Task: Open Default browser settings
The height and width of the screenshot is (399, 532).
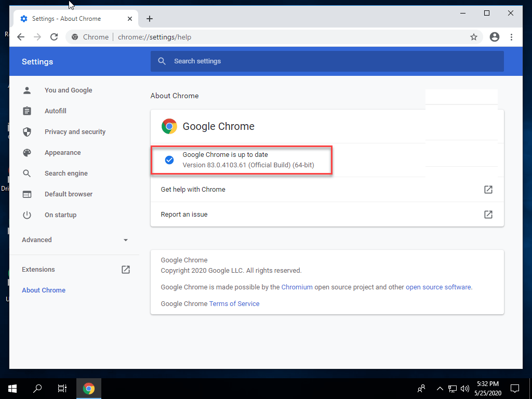Action: [69, 194]
